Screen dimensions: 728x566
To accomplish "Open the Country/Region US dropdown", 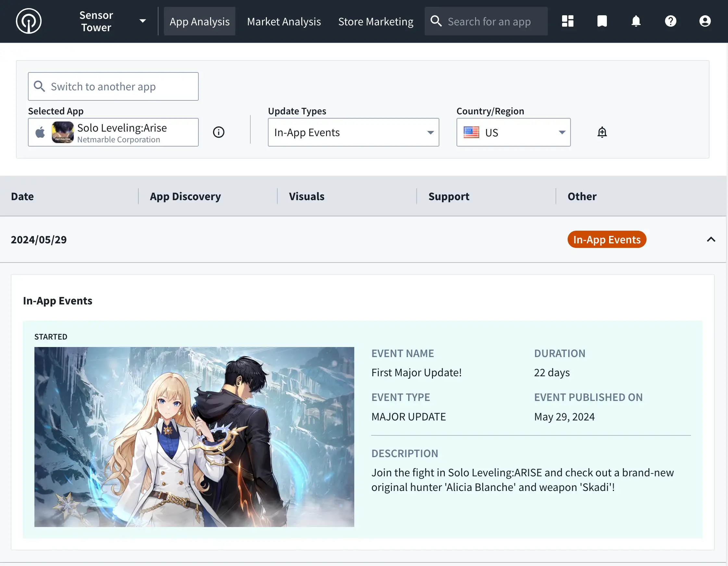I will click(x=513, y=132).
